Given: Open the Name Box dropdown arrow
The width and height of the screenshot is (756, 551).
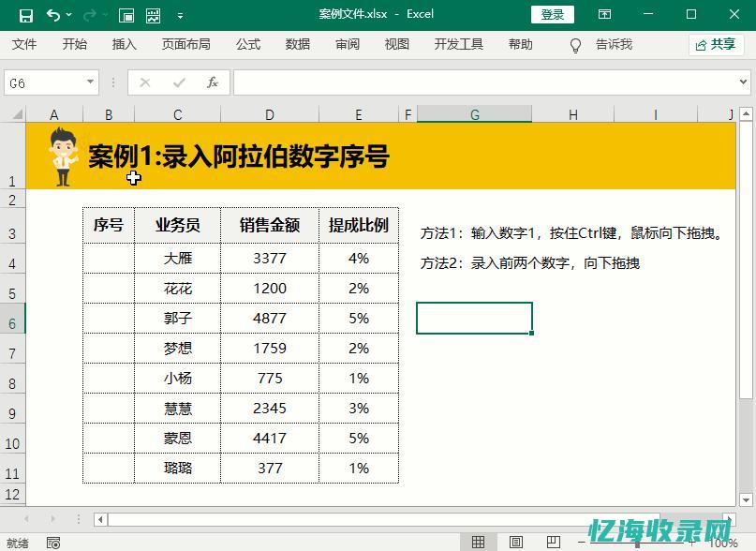Looking at the screenshot, I should point(91,82).
